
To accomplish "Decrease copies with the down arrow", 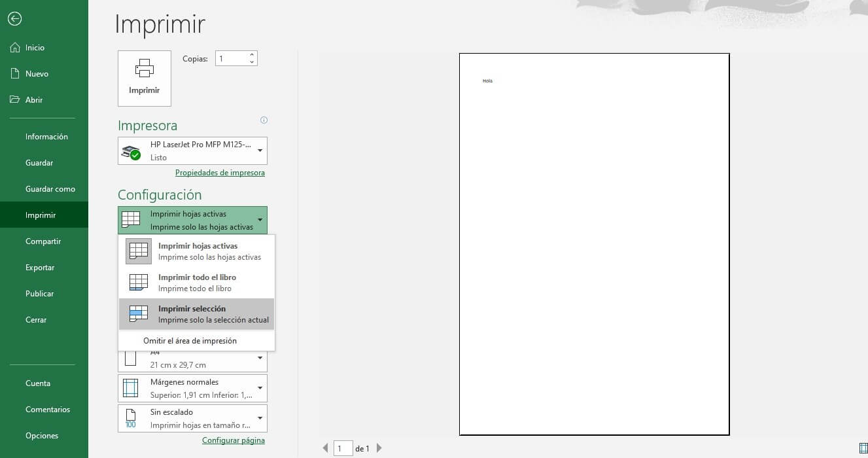I will click(x=252, y=62).
